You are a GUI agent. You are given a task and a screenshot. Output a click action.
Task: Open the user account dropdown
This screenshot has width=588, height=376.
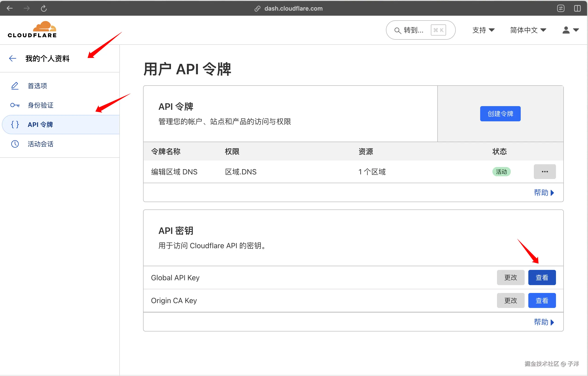(x=570, y=30)
